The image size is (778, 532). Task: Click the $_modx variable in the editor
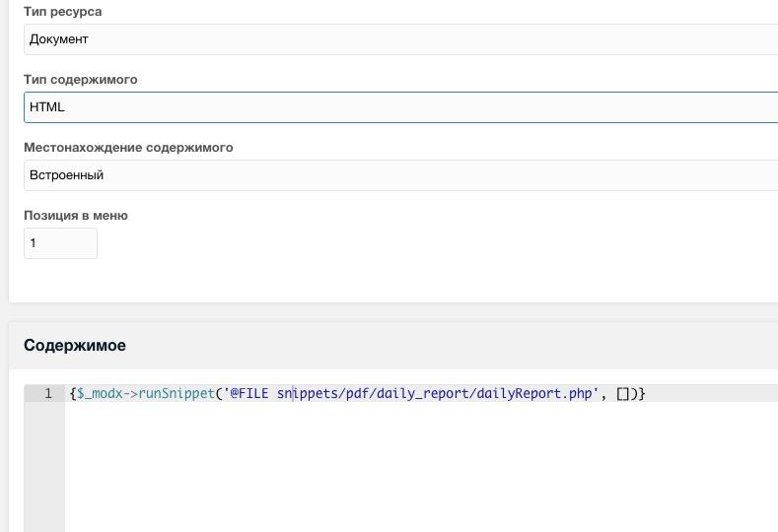click(99, 394)
